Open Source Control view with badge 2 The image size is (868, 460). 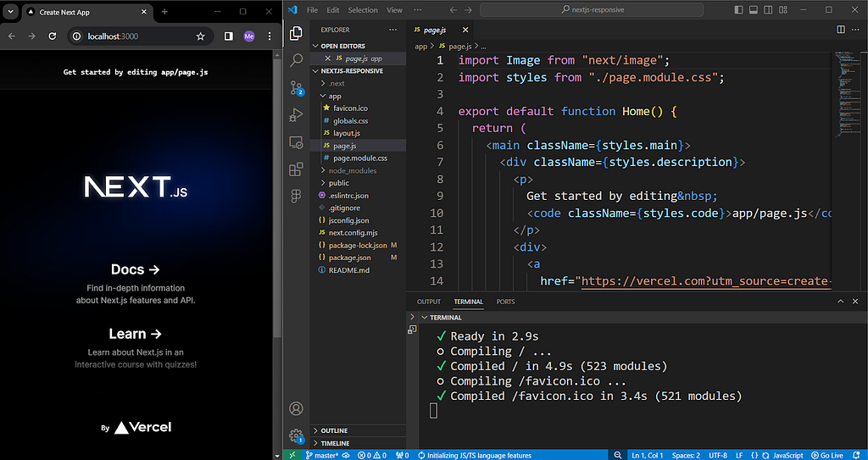pos(296,87)
